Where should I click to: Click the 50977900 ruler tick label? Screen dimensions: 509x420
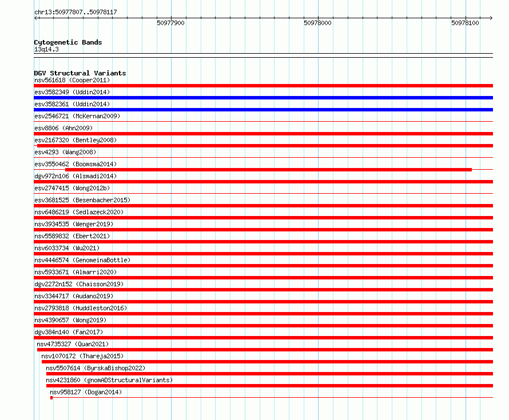[x=170, y=23]
